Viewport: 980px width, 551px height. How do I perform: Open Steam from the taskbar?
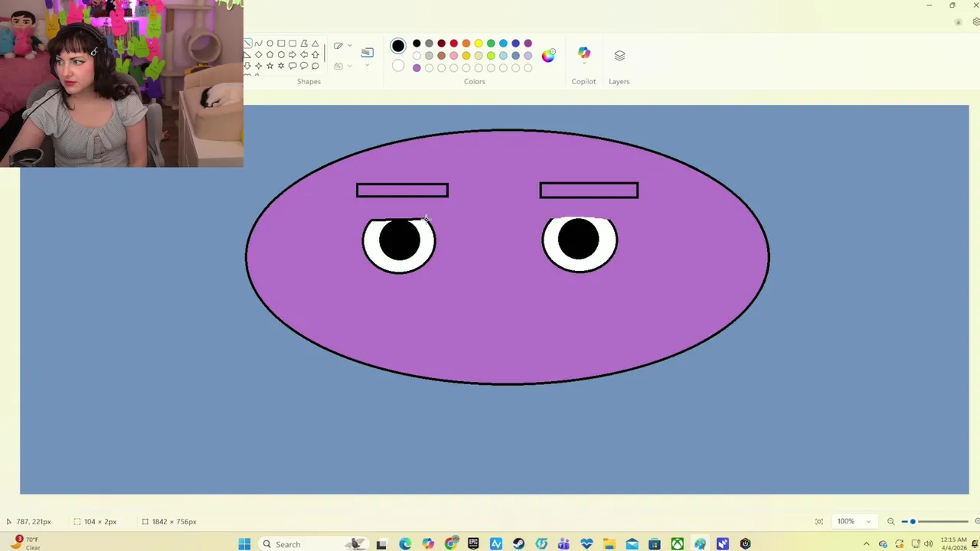(518, 544)
